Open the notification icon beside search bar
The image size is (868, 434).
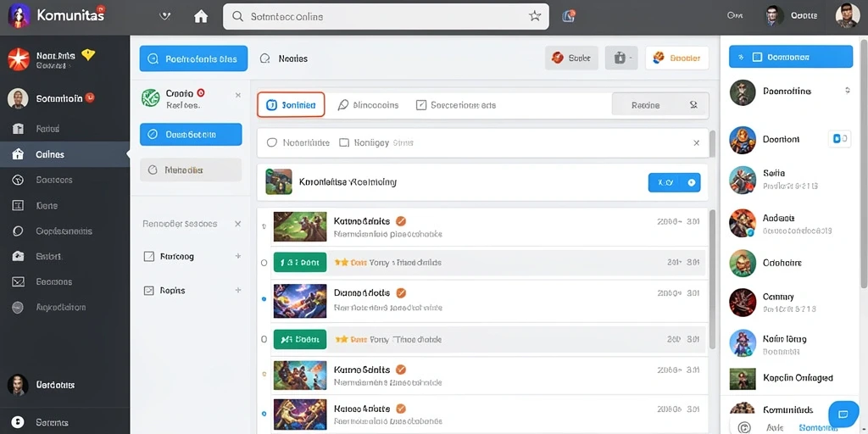coord(569,16)
